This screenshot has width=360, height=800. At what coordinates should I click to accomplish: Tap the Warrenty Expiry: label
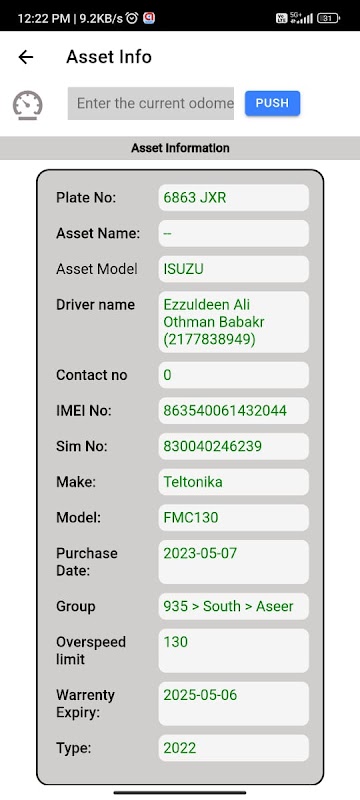[x=85, y=704]
